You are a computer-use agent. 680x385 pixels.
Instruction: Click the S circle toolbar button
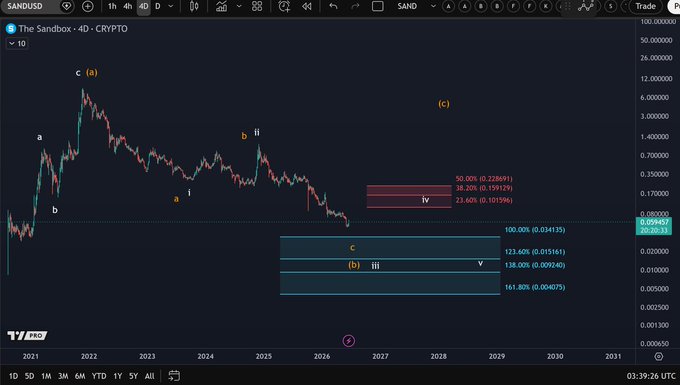coord(611,6)
